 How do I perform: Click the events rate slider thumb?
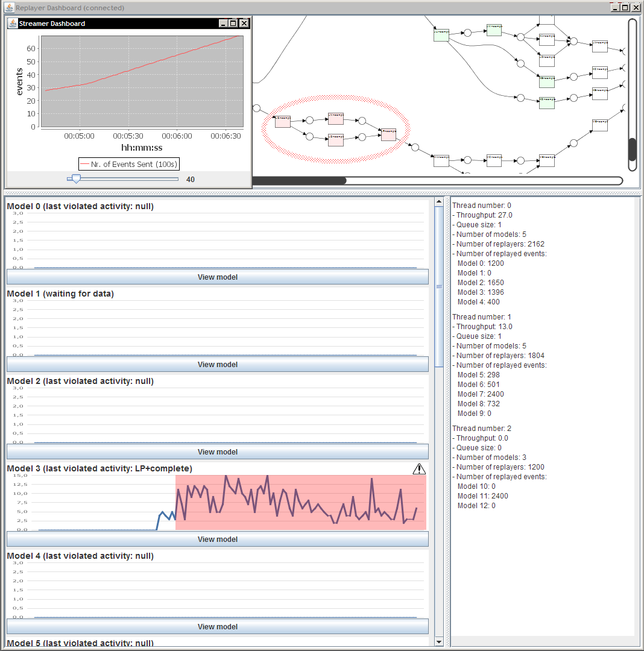click(76, 179)
